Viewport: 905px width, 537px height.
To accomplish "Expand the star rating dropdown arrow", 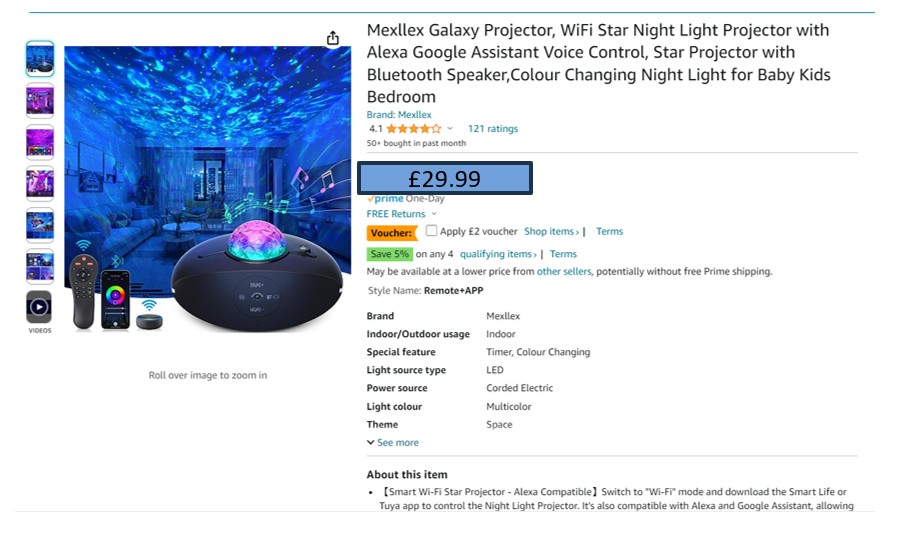I will pyautogui.click(x=450, y=129).
